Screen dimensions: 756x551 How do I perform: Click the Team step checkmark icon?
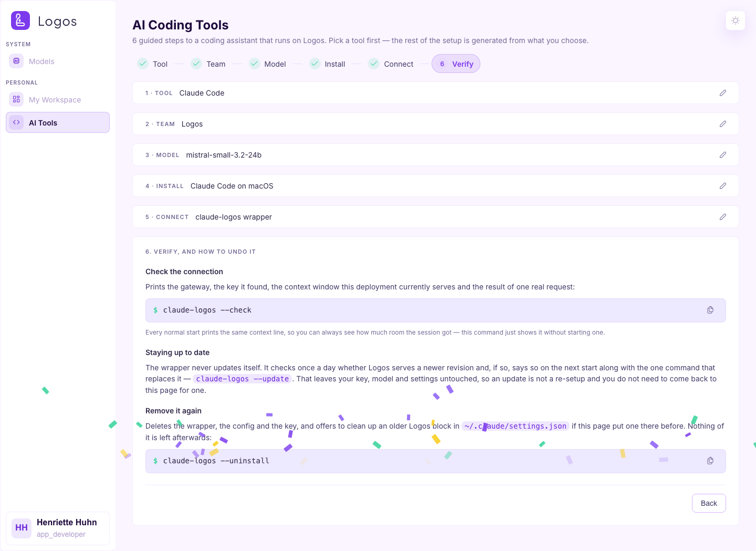196,64
